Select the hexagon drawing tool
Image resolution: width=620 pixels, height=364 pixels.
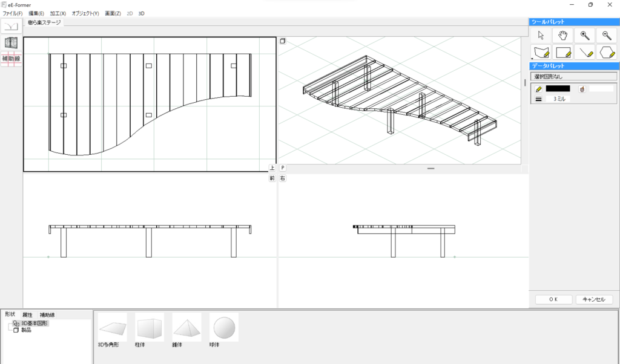click(x=606, y=53)
